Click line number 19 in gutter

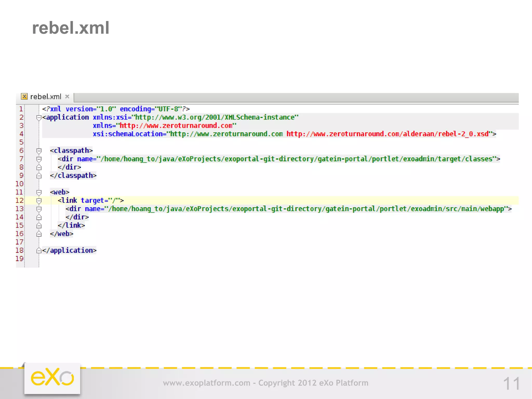19,259
